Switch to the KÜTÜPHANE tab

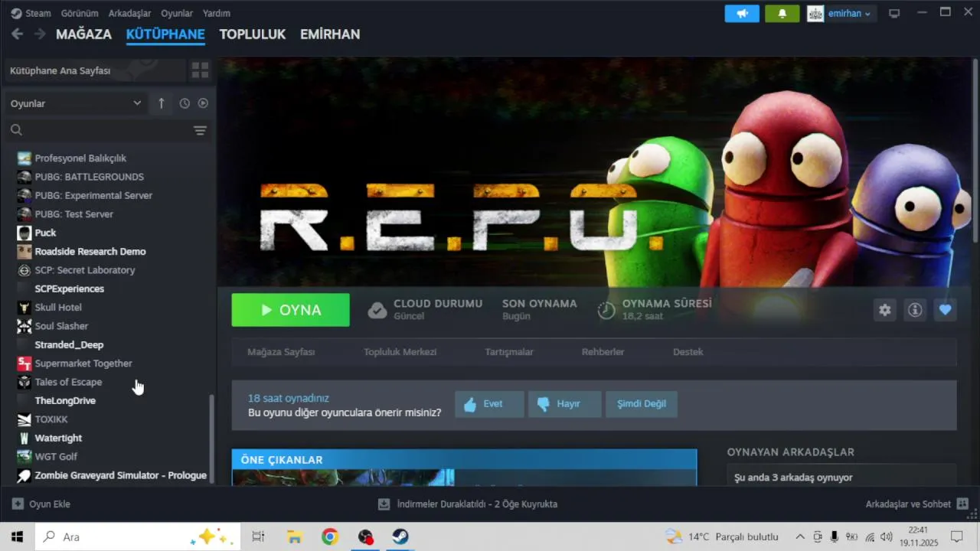165,34
